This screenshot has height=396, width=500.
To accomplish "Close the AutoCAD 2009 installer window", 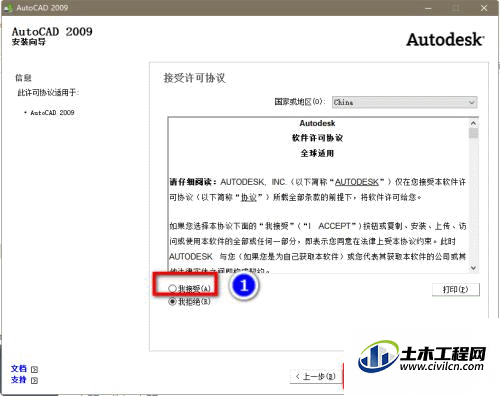I will pos(484,8).
